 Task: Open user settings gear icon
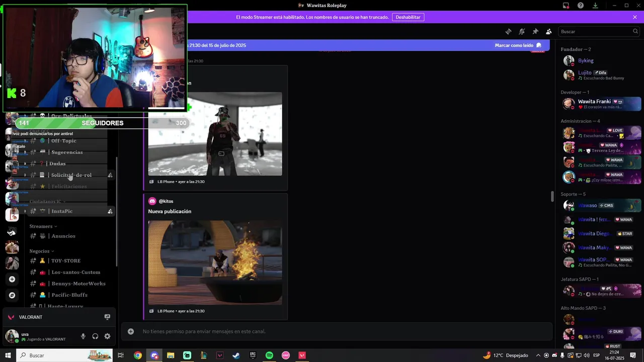pyautogui.click(x=107, y=336)
